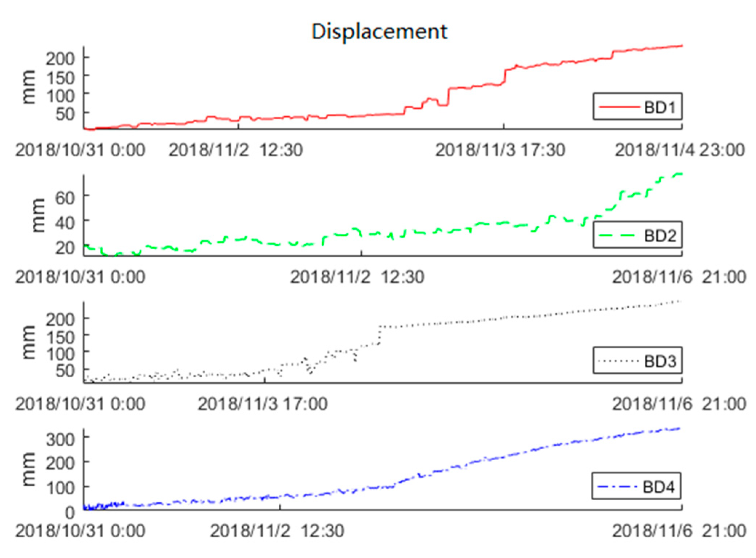Click the BD3 legend box
This screenshot has width=756, height=558.
coord(637,361)
